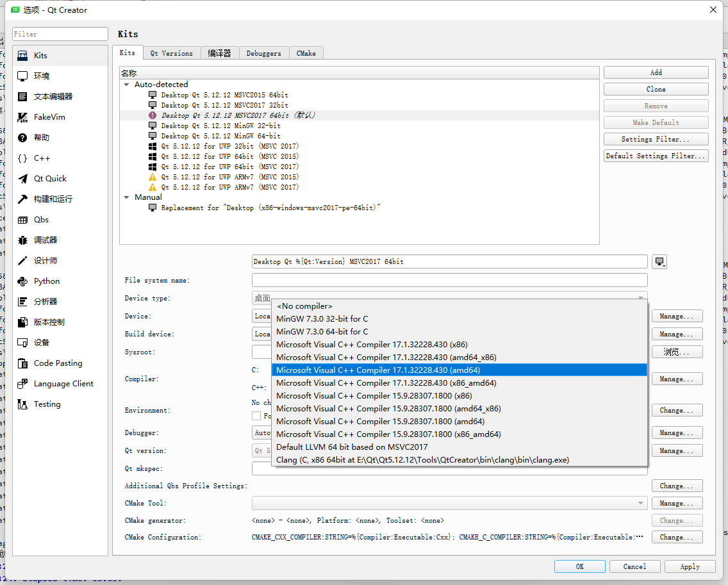Click the Apply button
This screenshot has height=585, width=728.
coord(690,566)
